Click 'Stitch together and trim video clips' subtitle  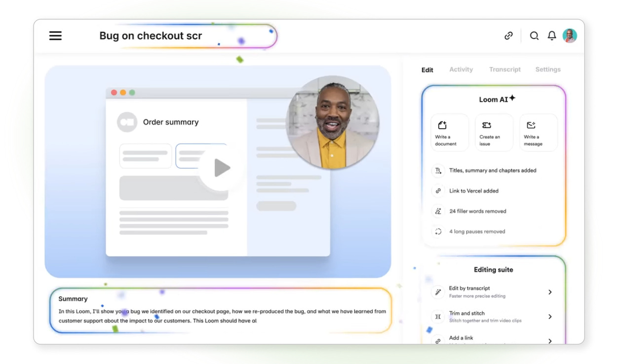click(x=485, y=321)
